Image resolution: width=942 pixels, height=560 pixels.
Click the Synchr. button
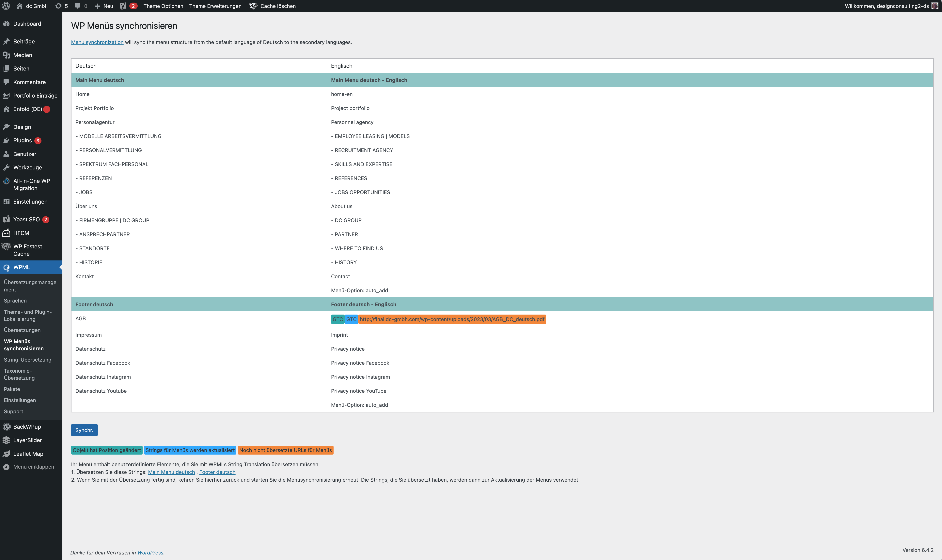(84, 430)
